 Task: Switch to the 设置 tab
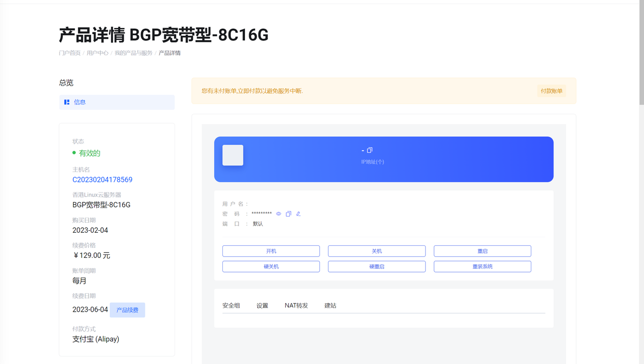click(262, 305)
